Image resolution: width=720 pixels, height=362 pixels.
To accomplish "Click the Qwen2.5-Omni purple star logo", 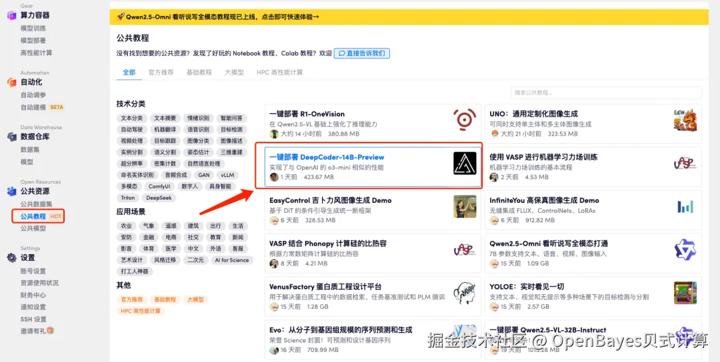I will (685, 250).
